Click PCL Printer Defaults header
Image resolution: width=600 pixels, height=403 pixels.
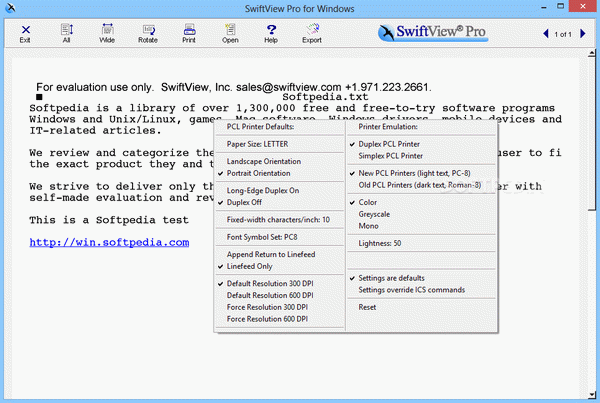click(260, 127)
